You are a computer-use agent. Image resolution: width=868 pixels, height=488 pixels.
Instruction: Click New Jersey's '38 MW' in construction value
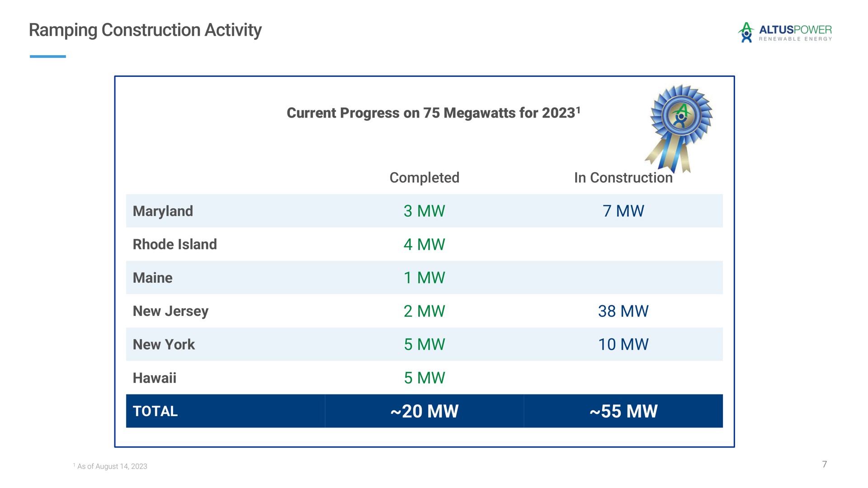(x=623, y=311)
